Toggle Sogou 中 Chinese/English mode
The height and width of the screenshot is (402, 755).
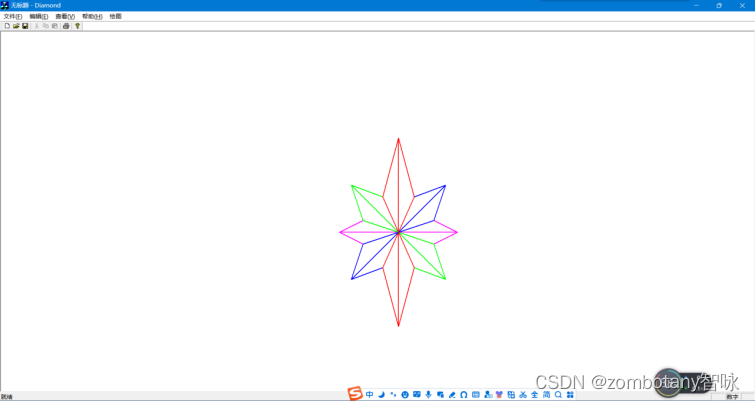coord(369,395)
